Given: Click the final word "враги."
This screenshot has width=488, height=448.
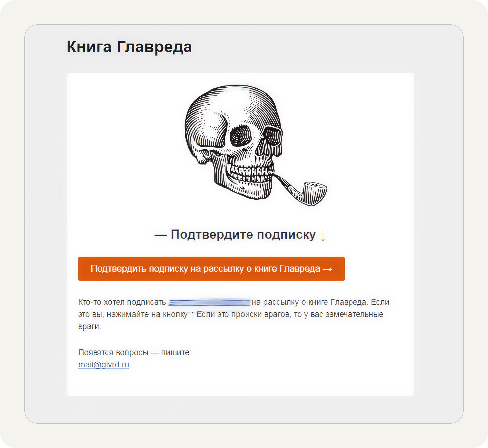Looking at the screenshot, I should click(89, 326).
